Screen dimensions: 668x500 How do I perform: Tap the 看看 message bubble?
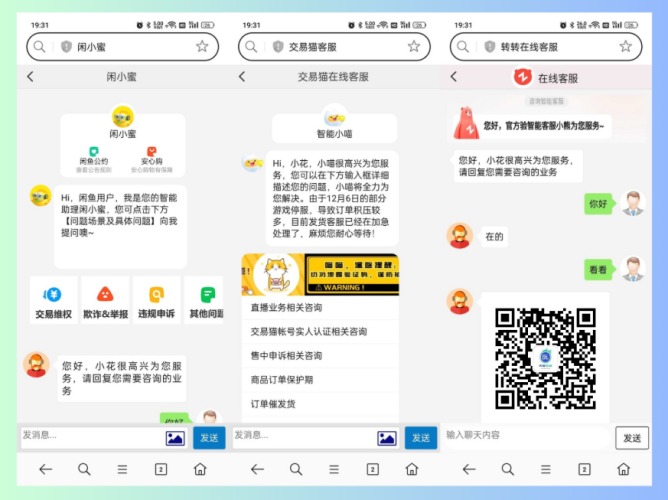599,270
